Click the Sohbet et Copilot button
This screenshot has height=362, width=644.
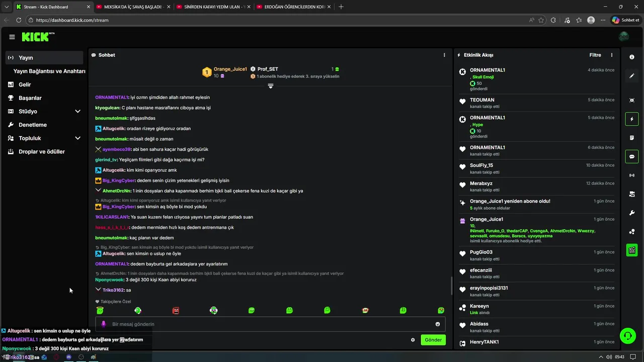[625, 20]
